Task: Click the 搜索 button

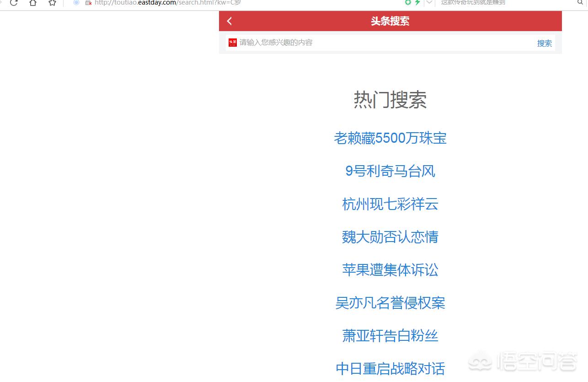Action: 544,43
